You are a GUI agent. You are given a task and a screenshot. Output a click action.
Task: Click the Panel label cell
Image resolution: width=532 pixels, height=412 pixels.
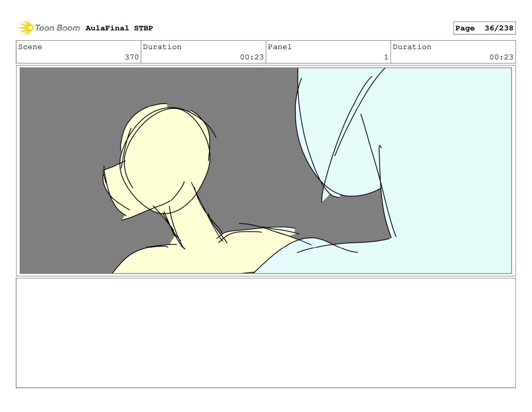[328, 52]
